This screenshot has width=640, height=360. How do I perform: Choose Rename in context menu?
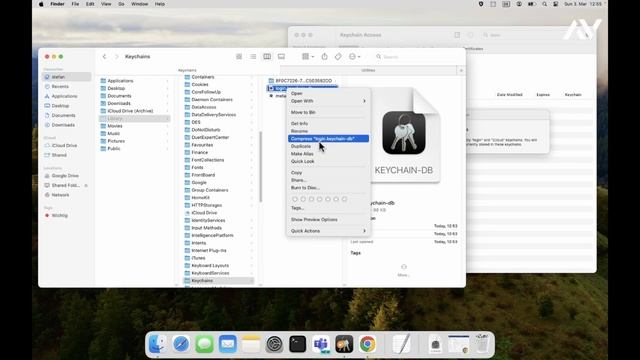click(x=329, y=131)
